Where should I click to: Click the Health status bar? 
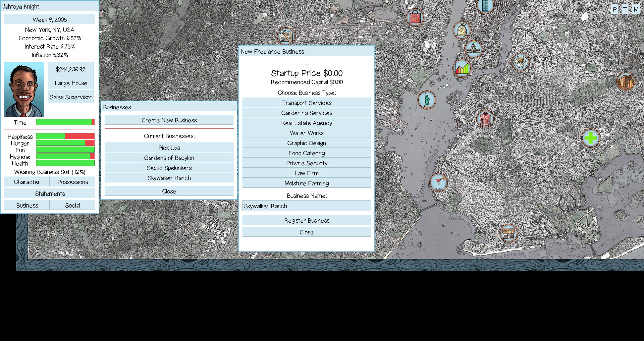tap(65, 163)
